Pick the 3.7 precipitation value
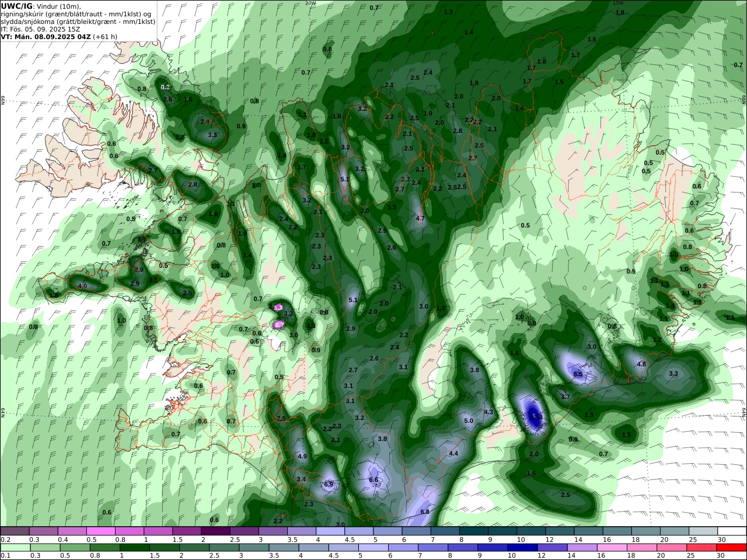Screen dimensions: 747x560 pyautogui.click(x=565, y=397)
